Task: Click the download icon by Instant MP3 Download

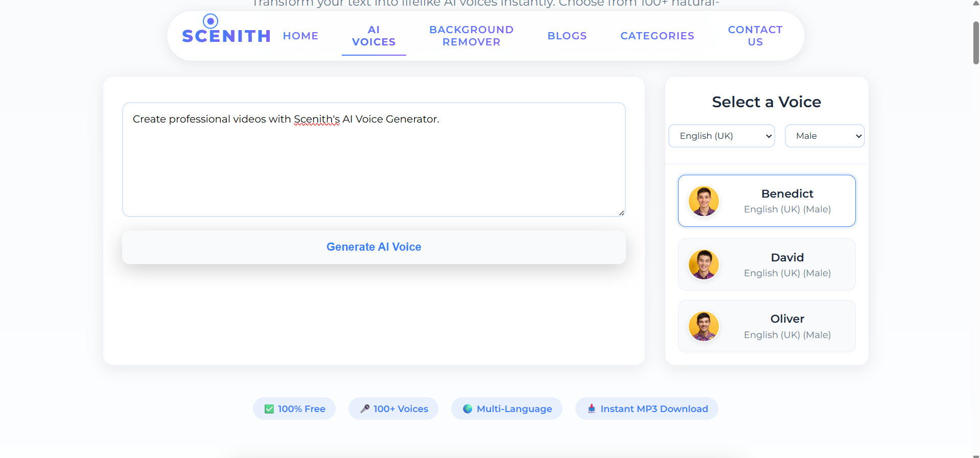Action: (591, 408)
